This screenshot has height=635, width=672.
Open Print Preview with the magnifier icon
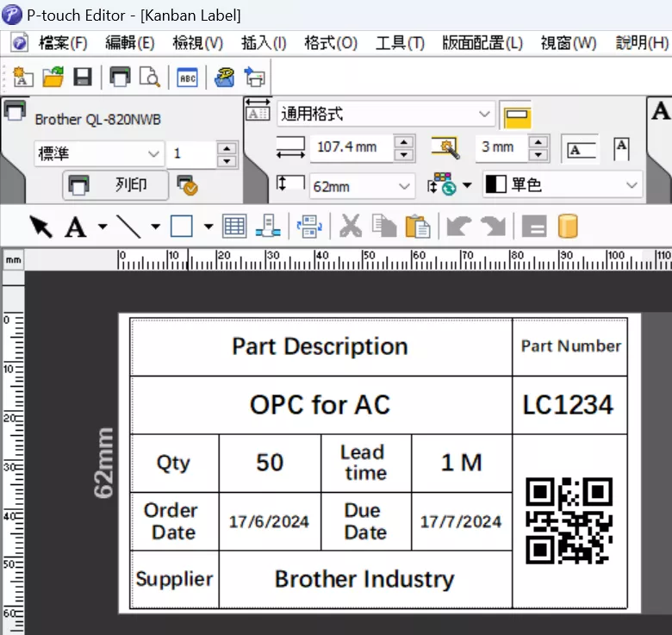150,78
